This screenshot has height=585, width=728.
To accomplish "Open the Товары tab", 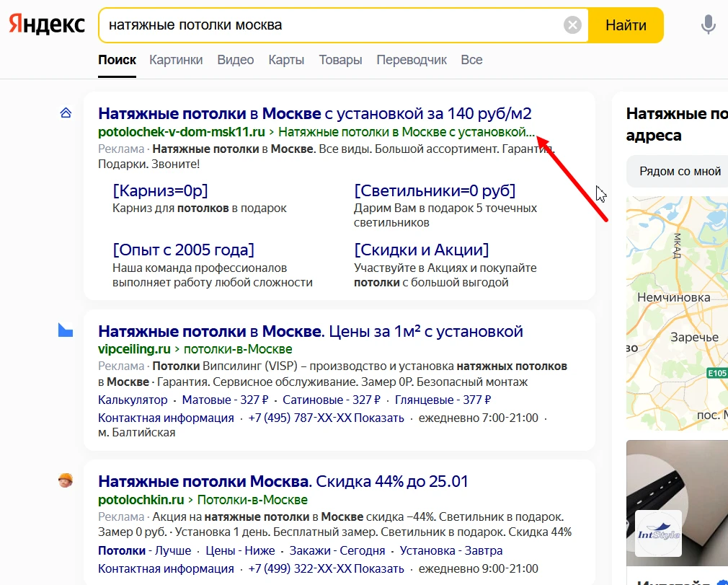I will (x=340, y=60).
